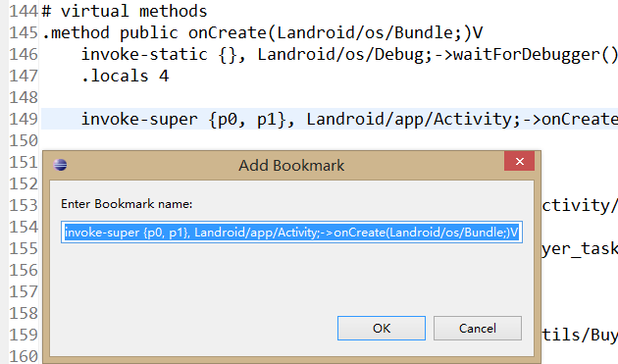This screenshot has height=364, width=618.
Task: Click line number 155 in the gutter
Action: pos(24,249)
